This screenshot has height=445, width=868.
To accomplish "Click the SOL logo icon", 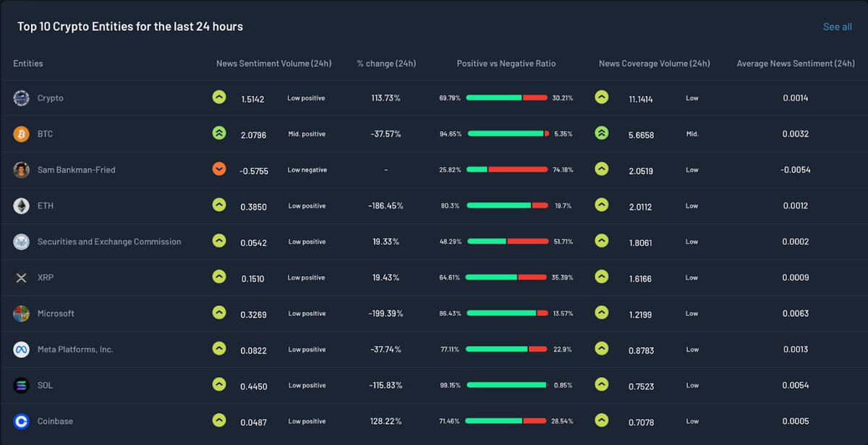I will [21, 386].
